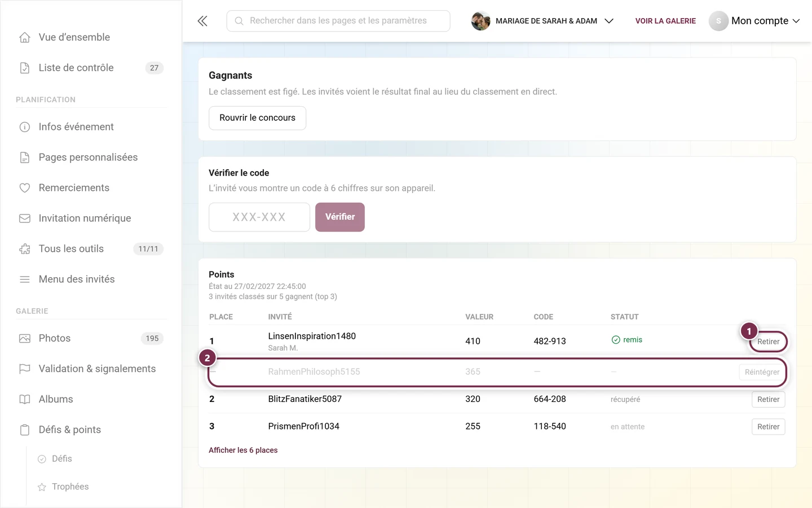
Task: Click the Afficher les 6 places link
Action: click(243, 450)
